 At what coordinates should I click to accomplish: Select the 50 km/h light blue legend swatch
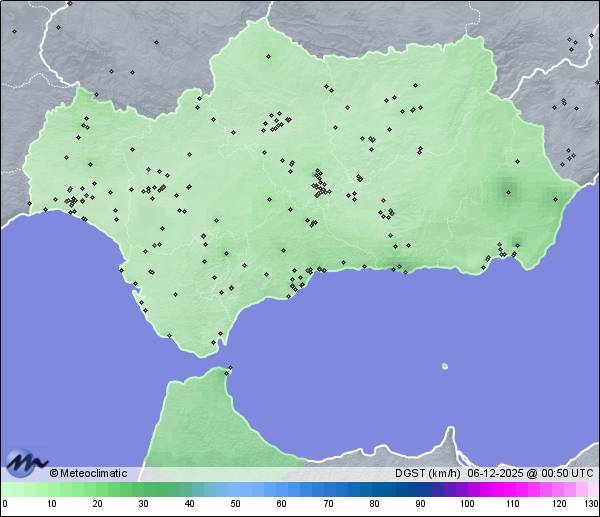pos(236,489)
